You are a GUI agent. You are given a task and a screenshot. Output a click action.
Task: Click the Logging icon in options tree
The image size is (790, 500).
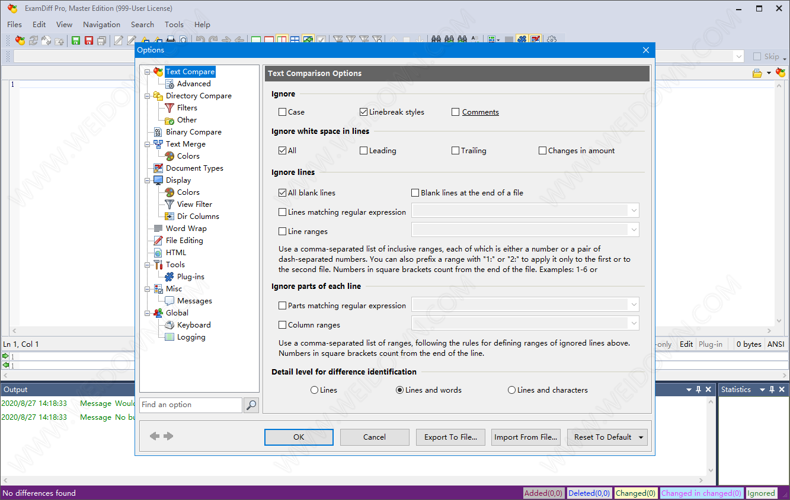(169, 337)
